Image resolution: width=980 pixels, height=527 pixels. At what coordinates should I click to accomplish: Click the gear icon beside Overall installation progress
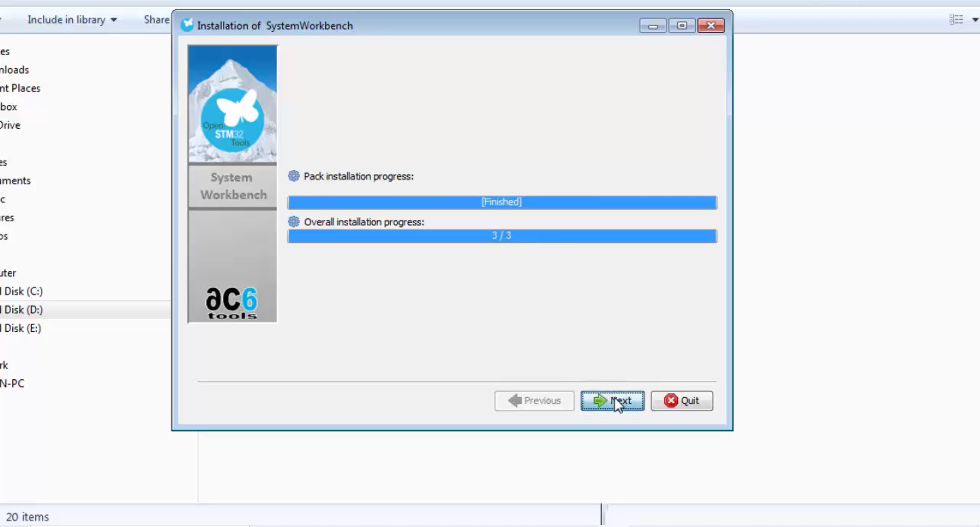(x=294, y=222)
